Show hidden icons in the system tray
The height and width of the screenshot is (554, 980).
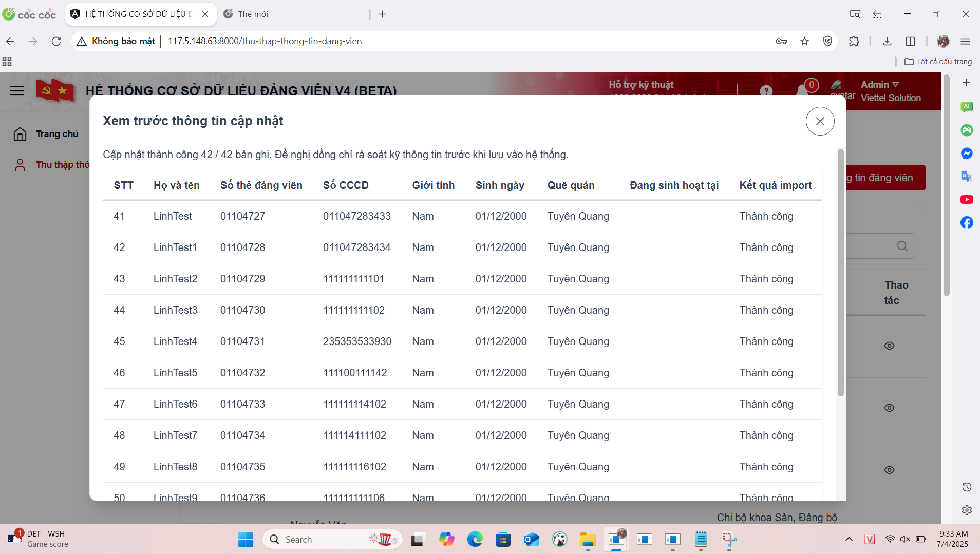pyautogui.click(x=849, y=539)
